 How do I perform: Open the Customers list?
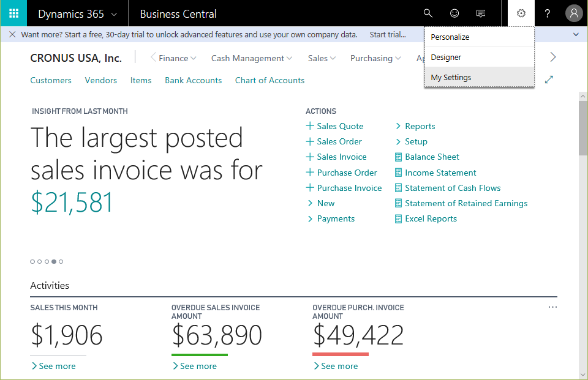tap(51, 80)
